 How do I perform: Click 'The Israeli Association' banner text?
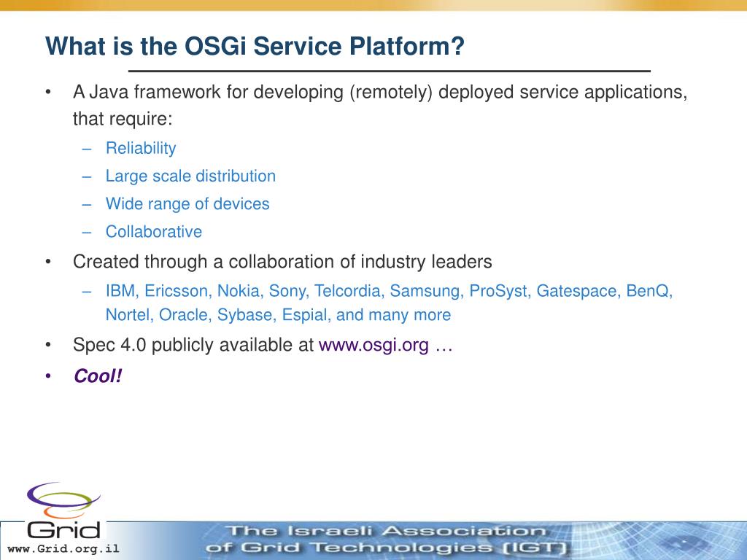click(x=387, y=532)
